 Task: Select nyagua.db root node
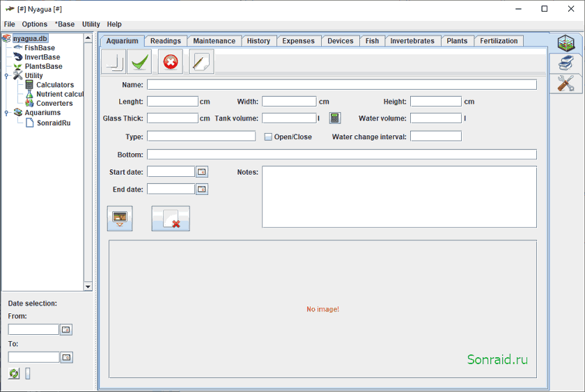click(30, 38)
